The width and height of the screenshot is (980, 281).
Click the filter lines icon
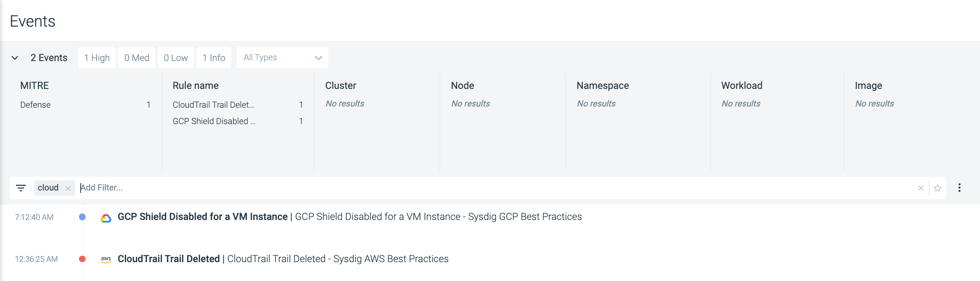click(21, 188)
